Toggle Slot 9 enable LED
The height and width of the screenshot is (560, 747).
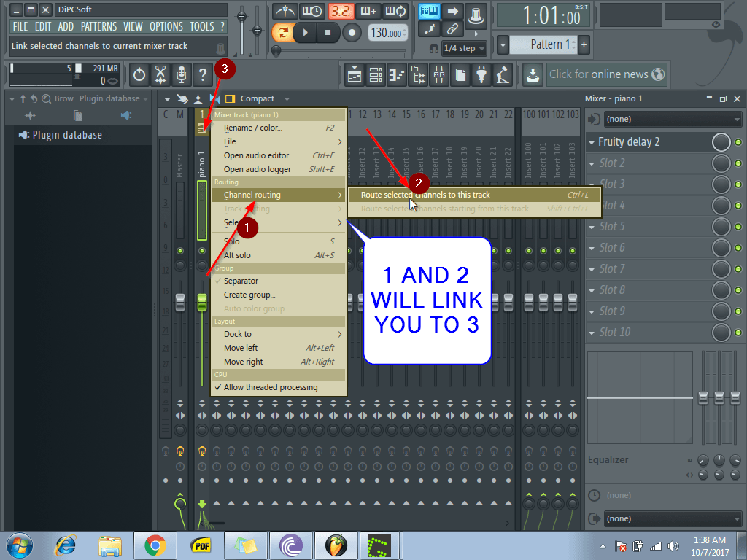pos(738,311)
